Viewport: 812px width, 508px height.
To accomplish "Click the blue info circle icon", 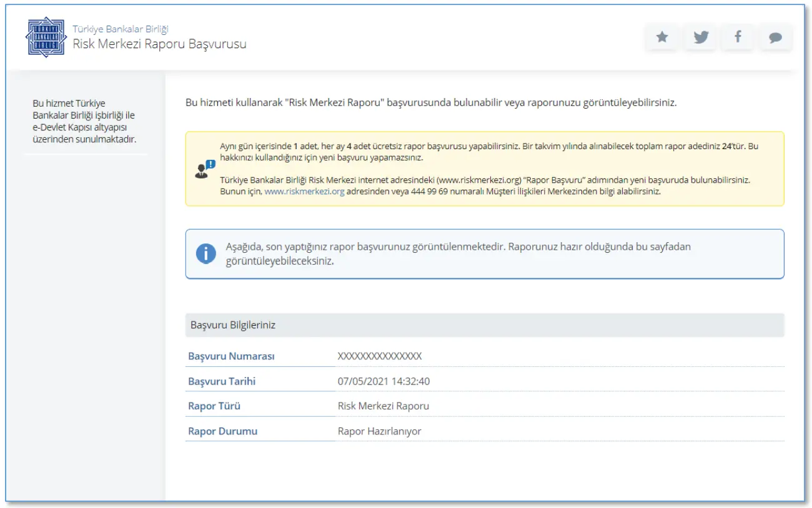I will tap(205, 253).
